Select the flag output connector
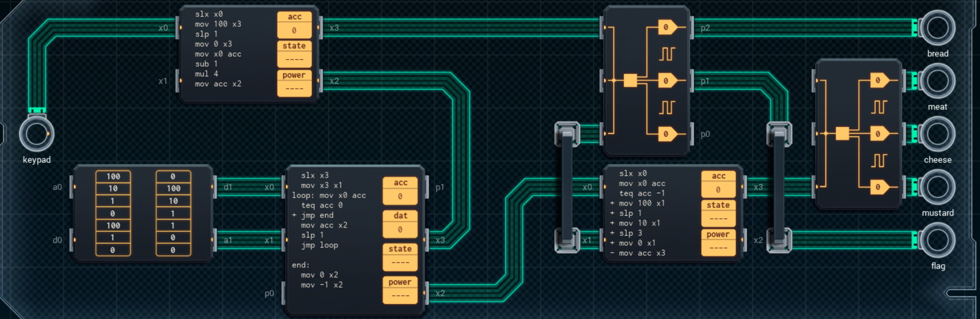The image size is (980, 319). [x=937, y=241]
